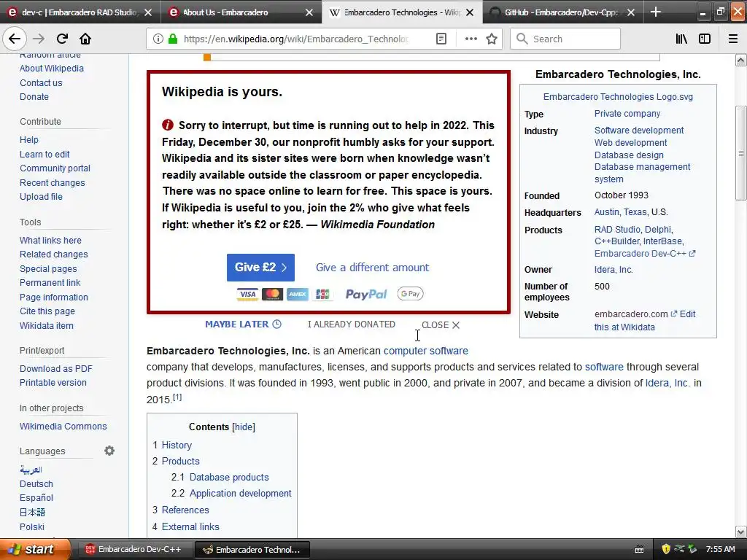Open the browser home page icon
This screenshot has height=560, width=747.
click(85, 39)
